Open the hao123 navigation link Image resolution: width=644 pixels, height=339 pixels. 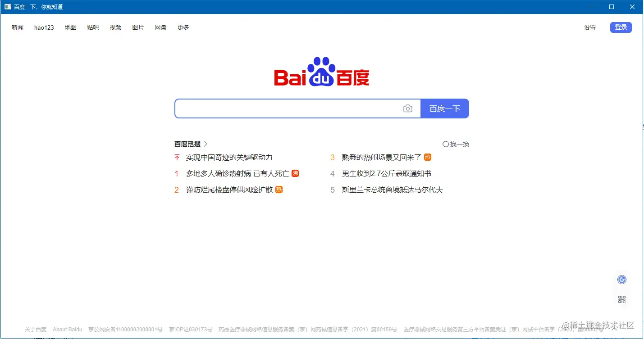(44, 27)
